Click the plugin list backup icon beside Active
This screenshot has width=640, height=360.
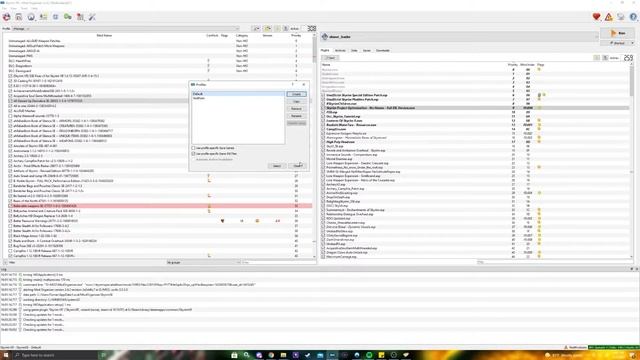click(x=605, y=58)
